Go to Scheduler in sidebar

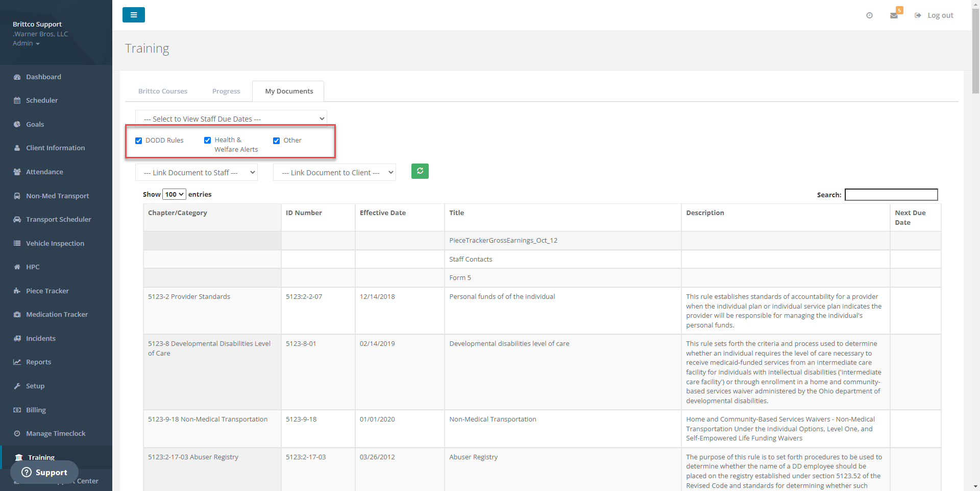pyautogui.click(x=42, y=100)
